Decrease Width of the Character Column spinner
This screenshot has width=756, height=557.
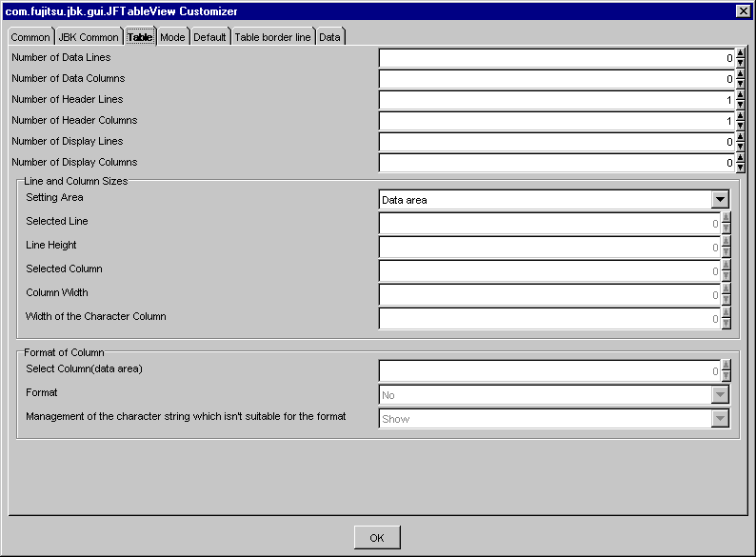point(726,324)
